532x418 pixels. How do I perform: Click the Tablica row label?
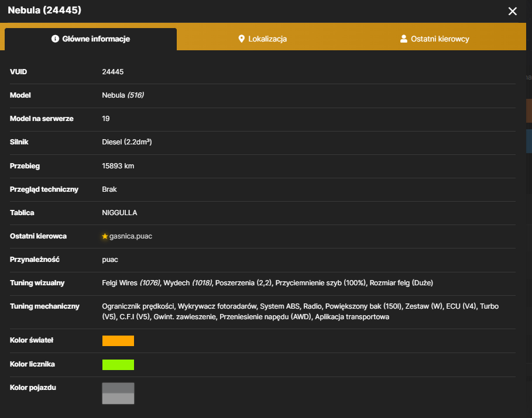point(22,213)
